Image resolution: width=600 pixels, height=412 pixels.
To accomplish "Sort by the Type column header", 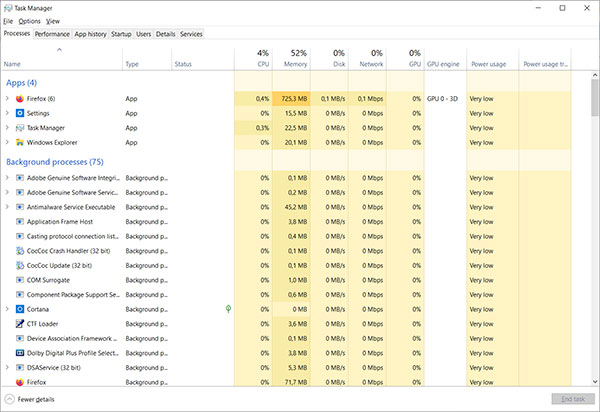I will 147,59.
